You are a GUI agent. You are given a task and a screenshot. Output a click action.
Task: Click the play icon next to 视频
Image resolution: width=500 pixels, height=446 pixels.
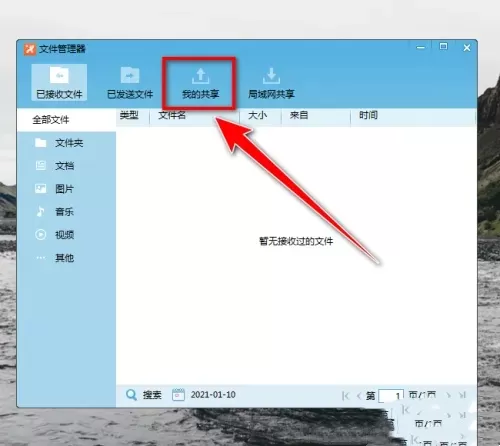click(x=41, y=235)
